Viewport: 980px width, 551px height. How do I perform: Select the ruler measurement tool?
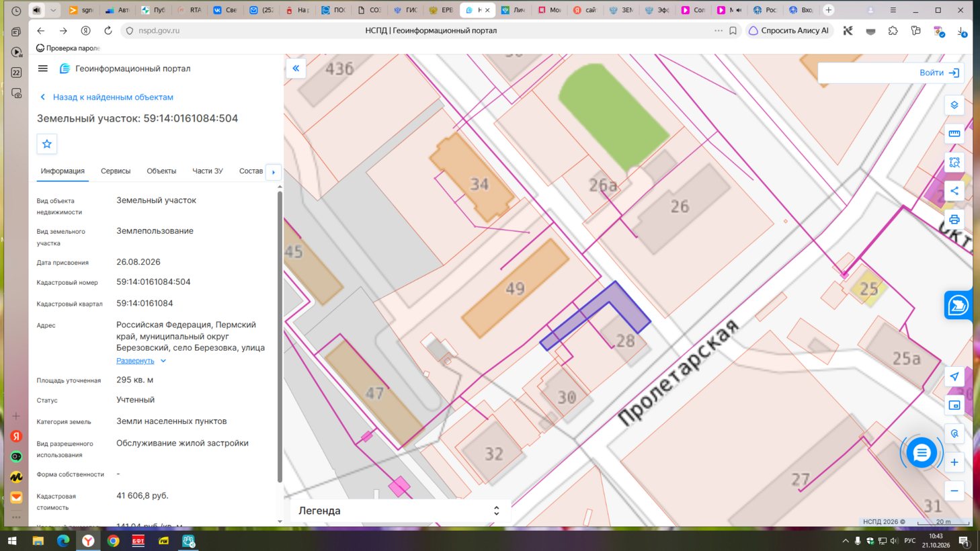pos(954,134)
